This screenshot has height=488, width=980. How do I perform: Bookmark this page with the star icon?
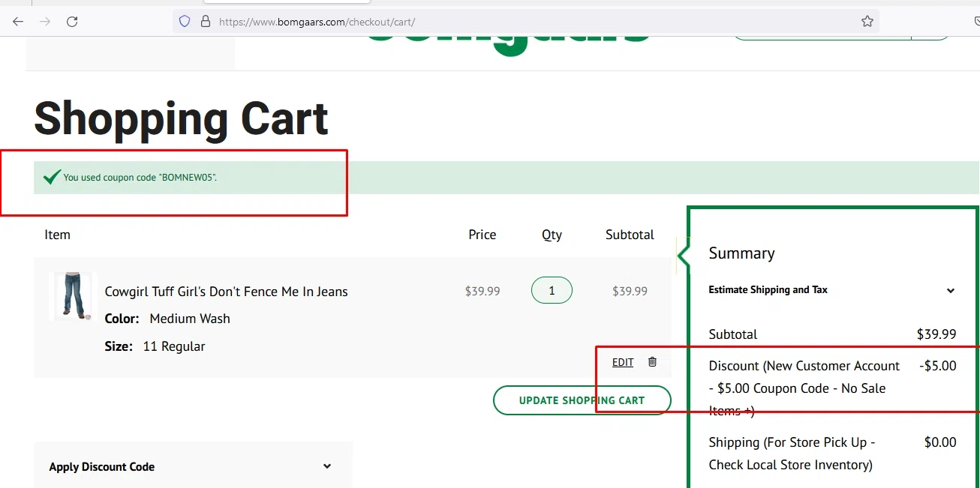point(867,22)
